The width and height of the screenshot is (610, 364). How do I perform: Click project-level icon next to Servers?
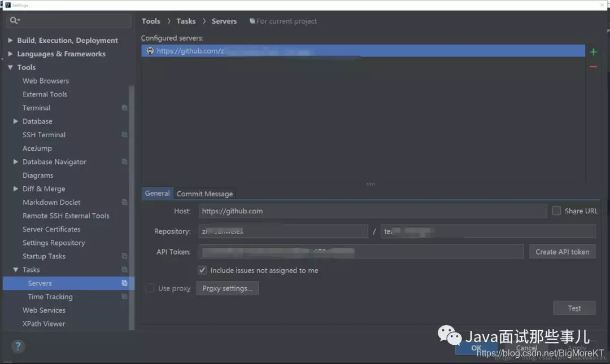pos(124,283)
